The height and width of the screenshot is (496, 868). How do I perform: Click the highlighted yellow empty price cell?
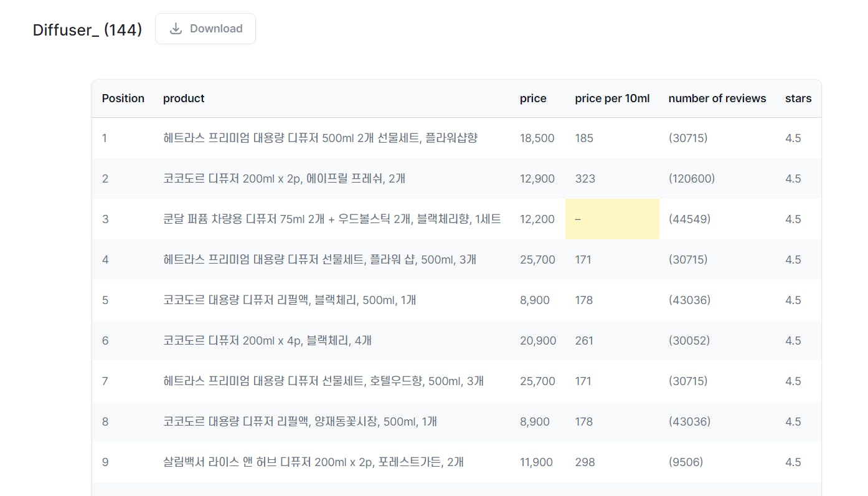612,219
